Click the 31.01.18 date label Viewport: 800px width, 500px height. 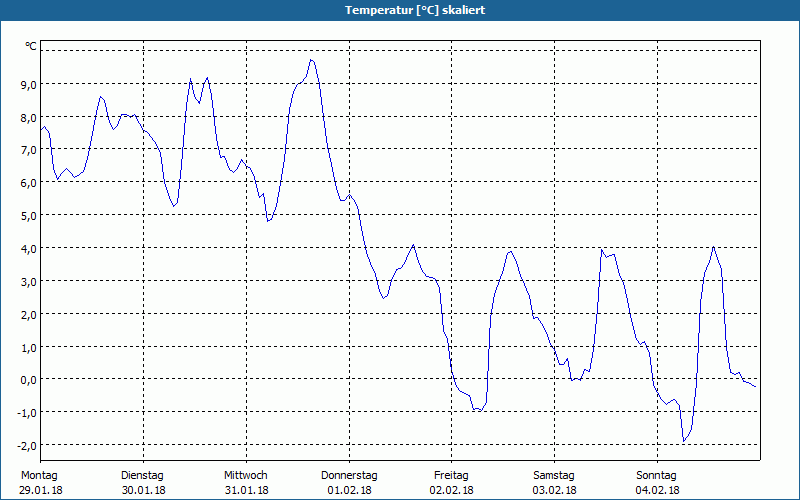click(246, 490)
